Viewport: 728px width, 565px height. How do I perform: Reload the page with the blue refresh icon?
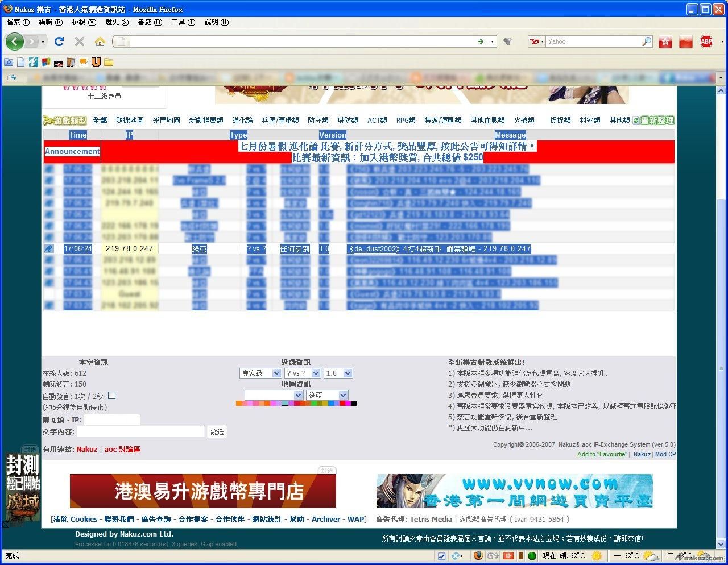point(59,41)
